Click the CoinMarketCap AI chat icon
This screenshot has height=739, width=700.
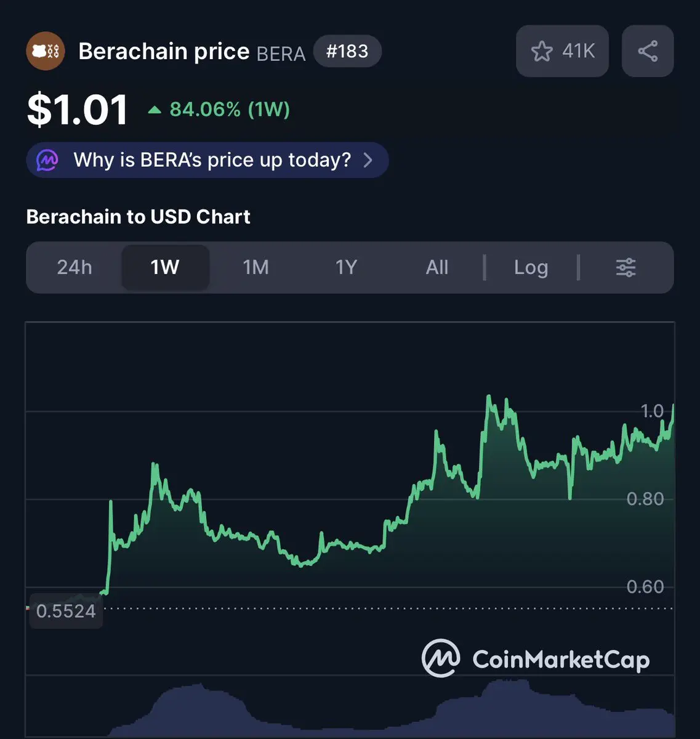coord(47,160)
